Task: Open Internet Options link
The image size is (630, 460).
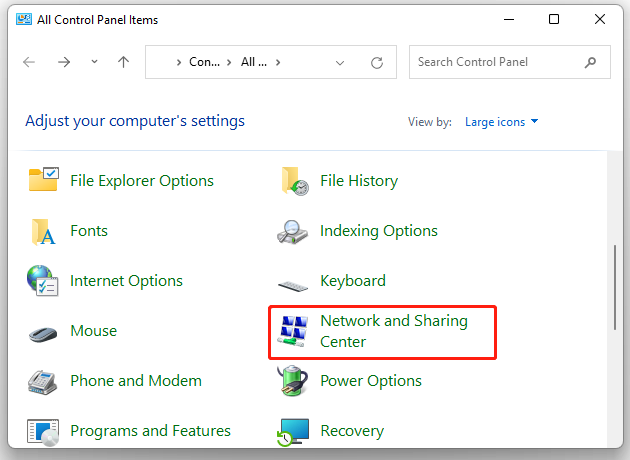Action: tap(126, 281)
